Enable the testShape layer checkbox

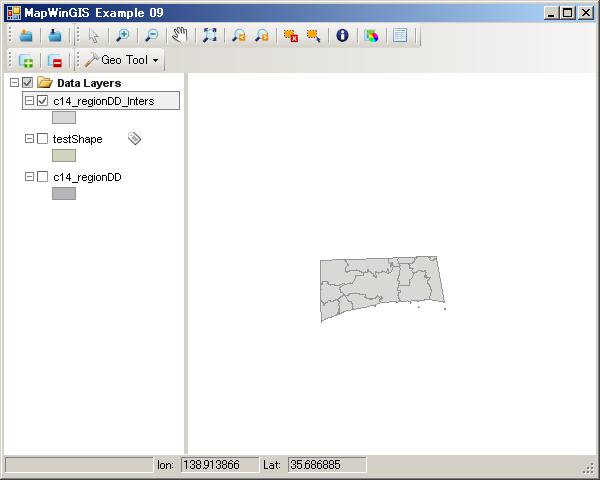(42, 139)
